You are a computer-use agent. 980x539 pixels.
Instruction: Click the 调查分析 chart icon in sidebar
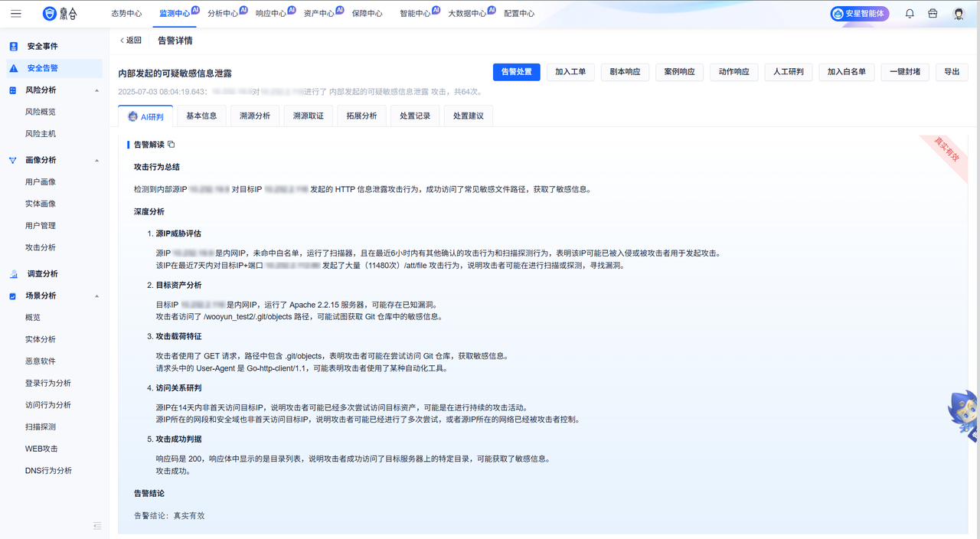(13, 273)
